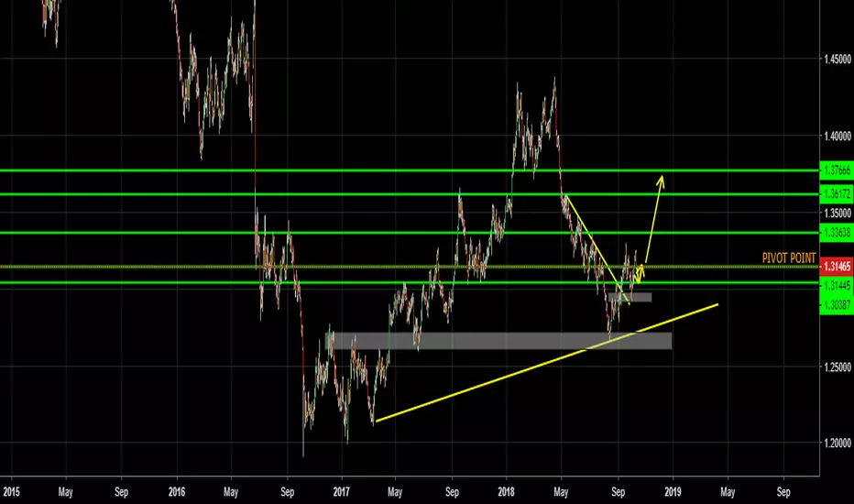Click the 2015 label on time axis

pos(11,492)
